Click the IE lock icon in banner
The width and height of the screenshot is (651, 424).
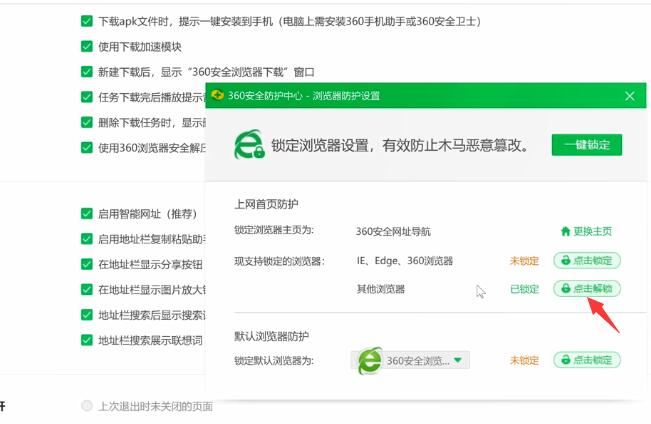click(x=249, y=145)
